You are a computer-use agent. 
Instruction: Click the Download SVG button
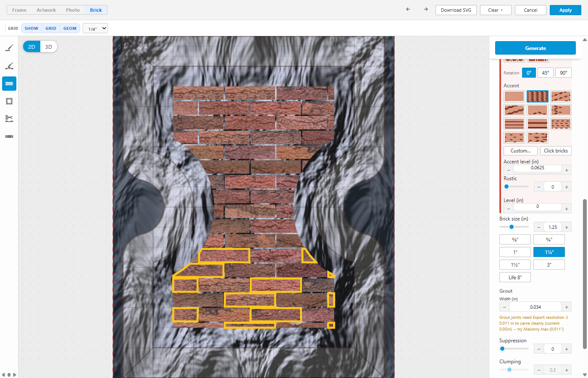click(456, 10)
